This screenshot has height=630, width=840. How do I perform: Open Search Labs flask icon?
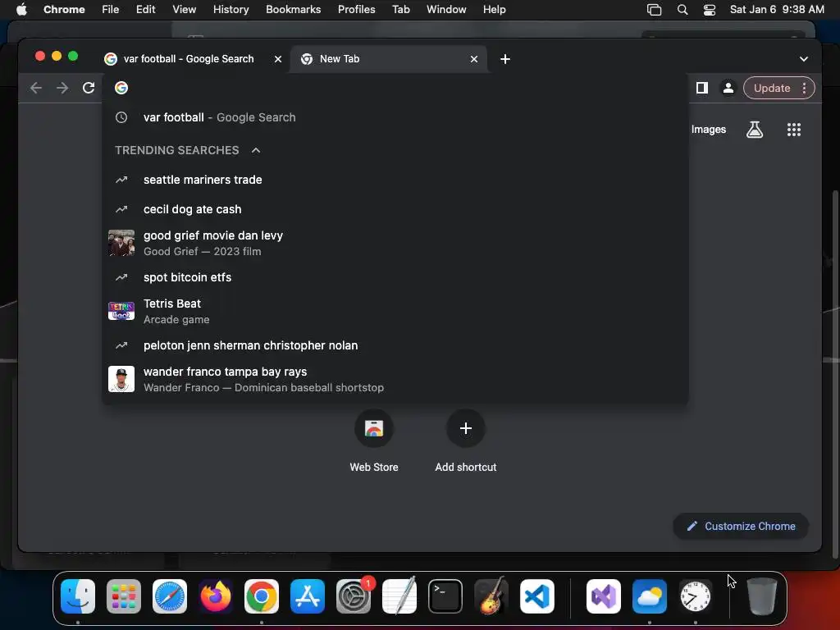[755, 129]
